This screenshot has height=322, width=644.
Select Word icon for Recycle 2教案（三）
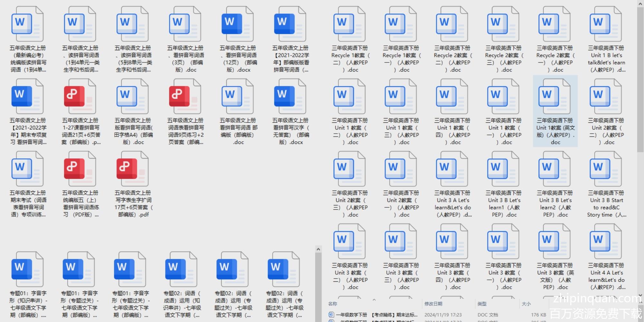(x=503, y=24)
